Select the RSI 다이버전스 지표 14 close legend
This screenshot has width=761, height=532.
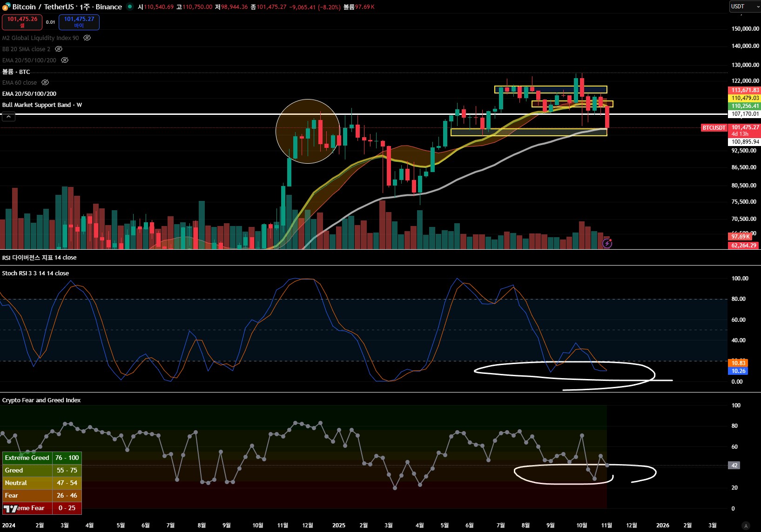coord(40,258)
